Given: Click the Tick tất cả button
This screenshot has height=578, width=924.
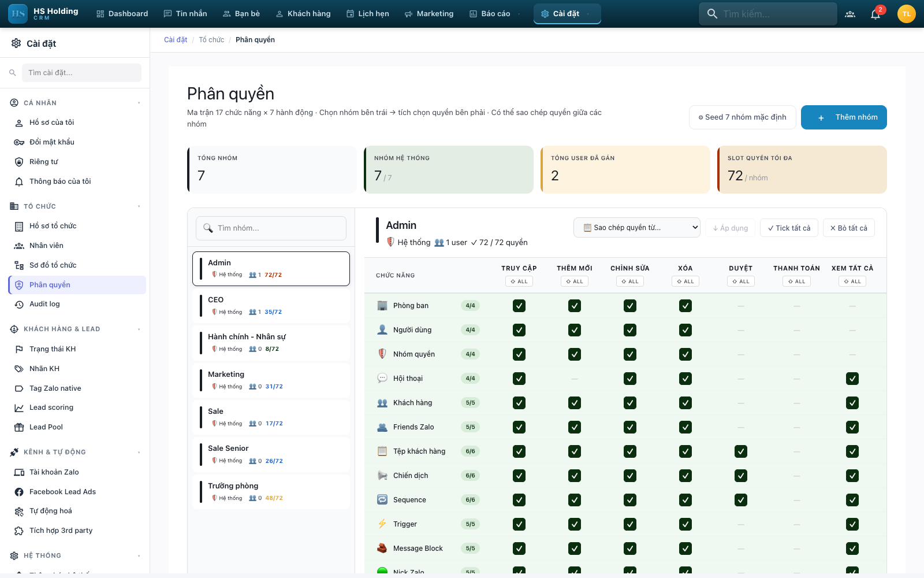Looking at the screenshot, I should [789, 228].
